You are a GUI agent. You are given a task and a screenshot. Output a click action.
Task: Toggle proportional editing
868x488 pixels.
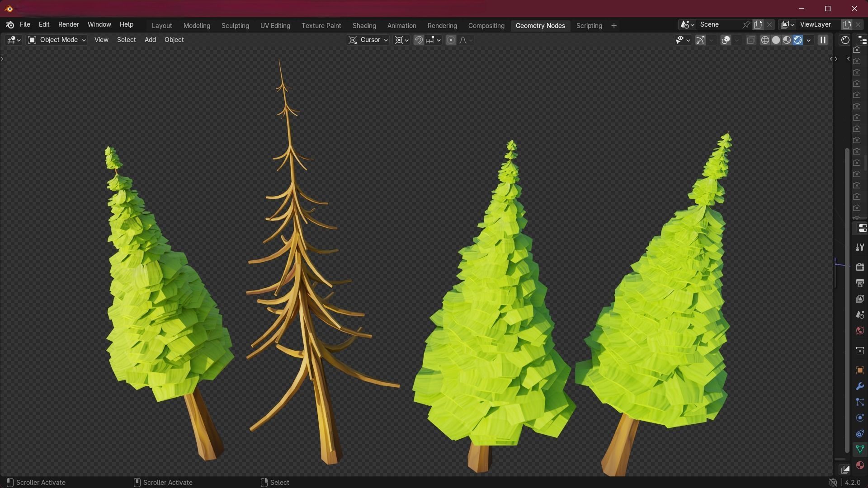pos(451,40)
